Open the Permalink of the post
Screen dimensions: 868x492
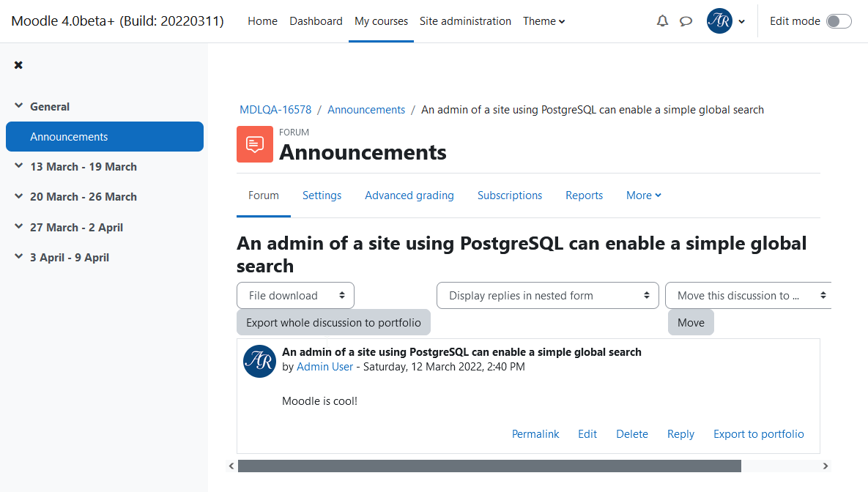535,434
